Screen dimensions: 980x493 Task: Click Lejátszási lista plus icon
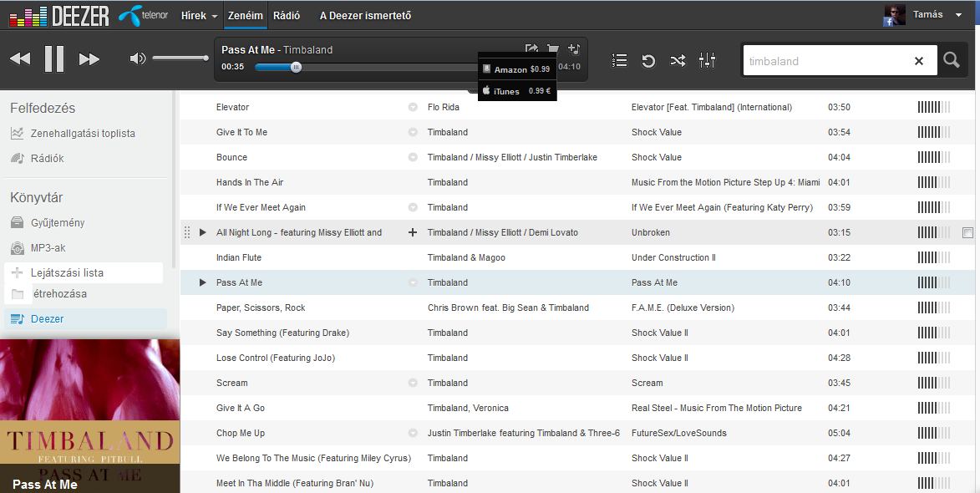[17, 272]
